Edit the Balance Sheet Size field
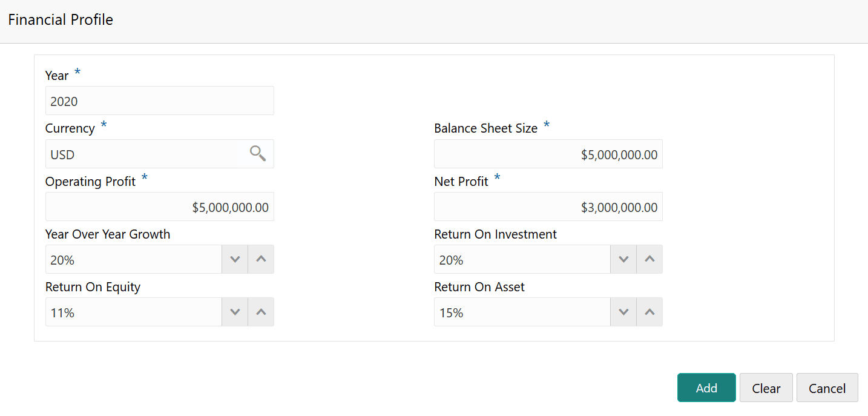868x416 pixels. [x=548, y=154]
